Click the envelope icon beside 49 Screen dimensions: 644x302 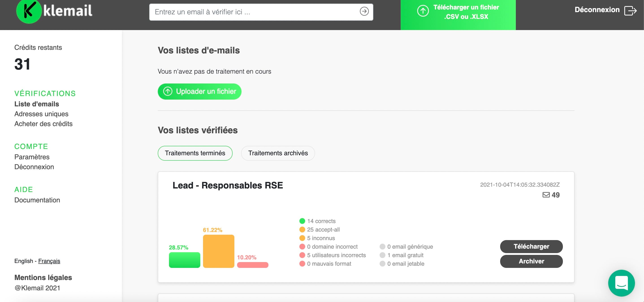pos(546,195)
